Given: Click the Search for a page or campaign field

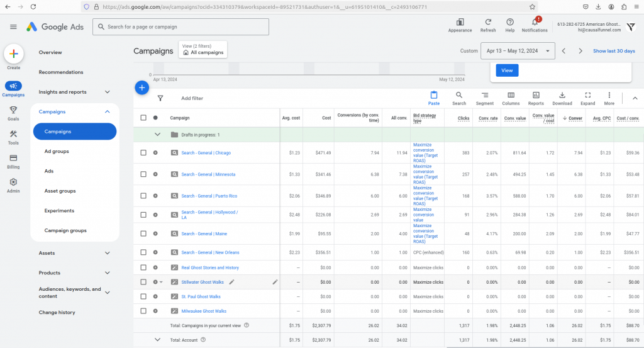Looking at the screenshot, I should click(x=180, y=26).
